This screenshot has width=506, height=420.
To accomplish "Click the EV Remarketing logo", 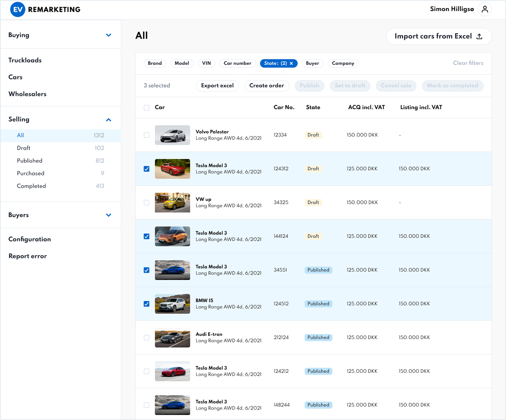I will tap(45, 10).
